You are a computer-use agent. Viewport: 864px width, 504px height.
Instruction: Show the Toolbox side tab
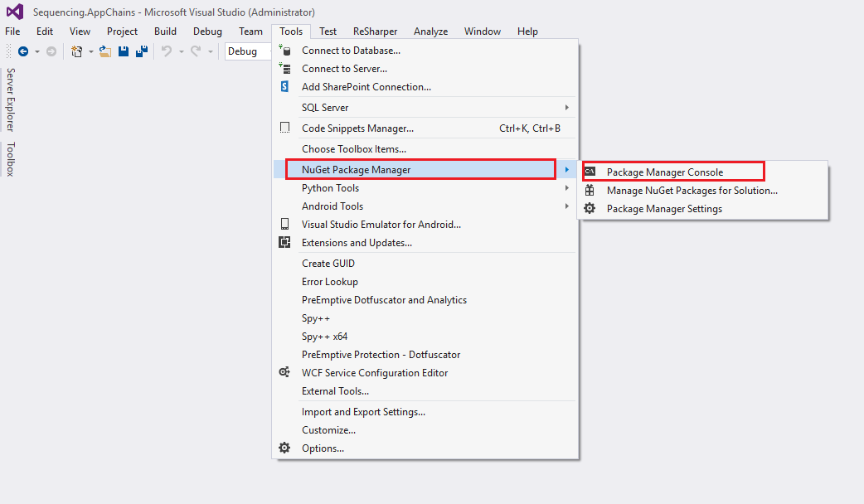click(x=11, y=159)
